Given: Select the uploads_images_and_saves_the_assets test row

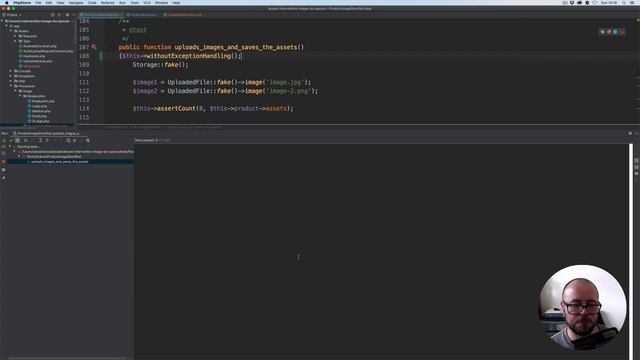Looking at the screenshot, I should tap(71, 162).
